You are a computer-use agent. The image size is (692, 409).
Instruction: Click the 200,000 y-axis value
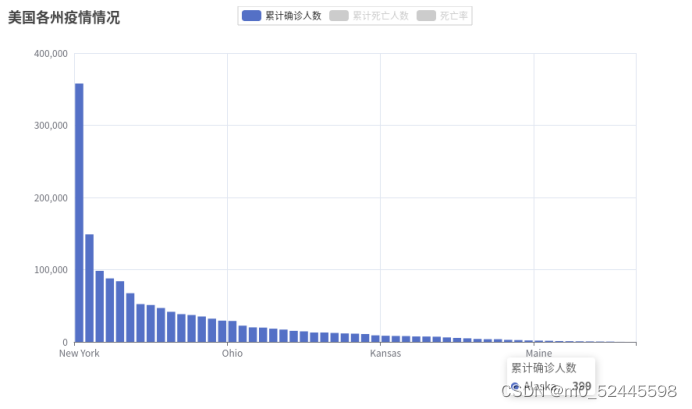[x=51, y=198]
